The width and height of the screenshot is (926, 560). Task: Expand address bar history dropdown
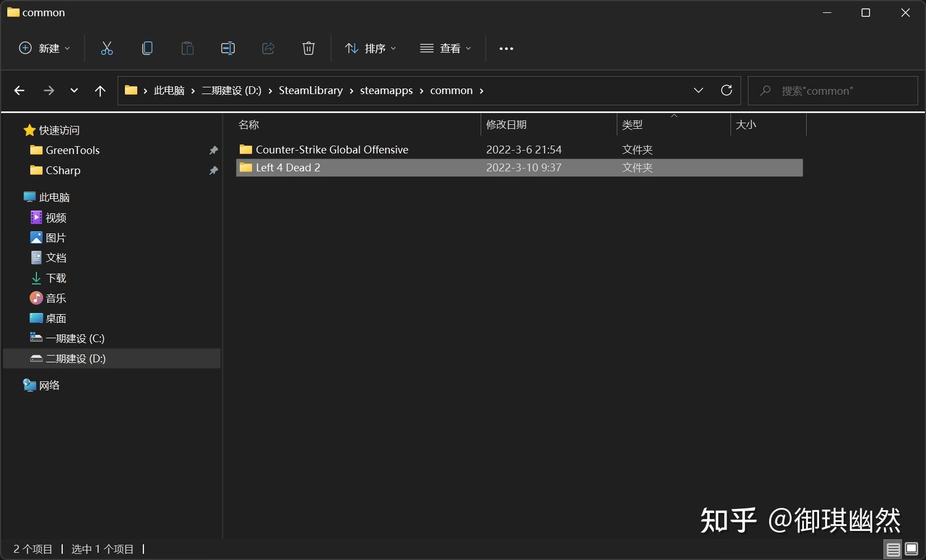pos(699,90)
